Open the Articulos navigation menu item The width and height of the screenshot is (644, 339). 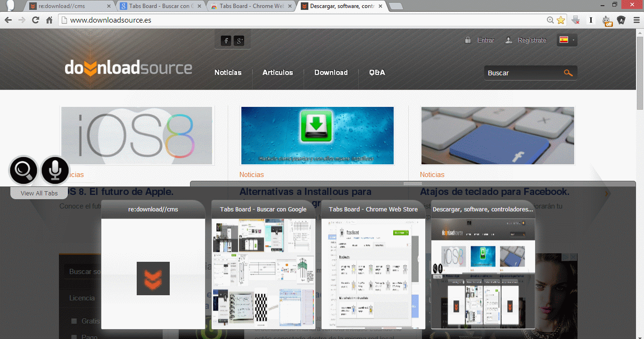[278, 73]
